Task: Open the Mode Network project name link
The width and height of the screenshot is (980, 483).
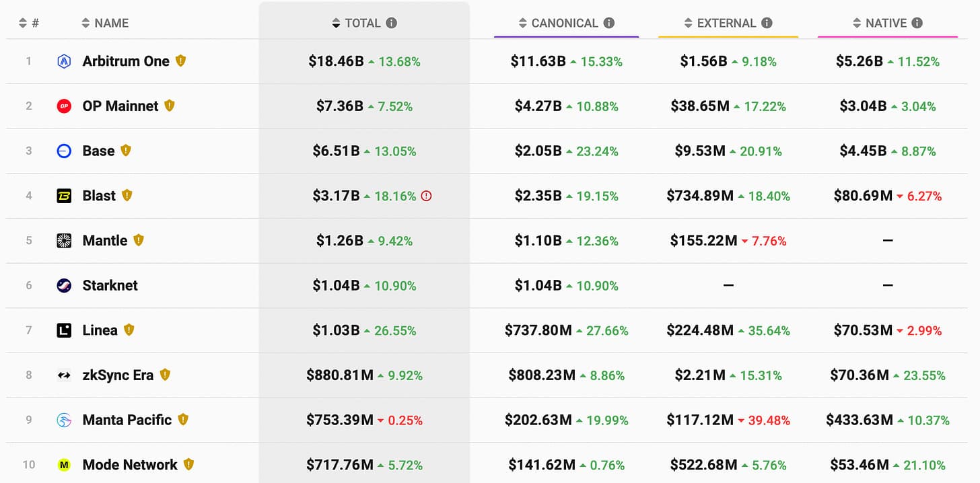Action: [130, 465]
